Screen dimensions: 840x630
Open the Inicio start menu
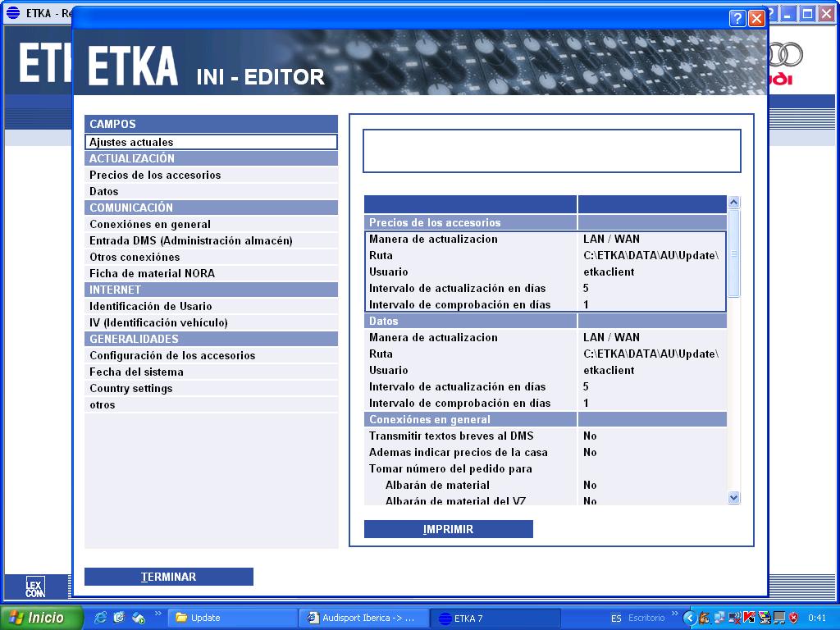coord(42,618)
